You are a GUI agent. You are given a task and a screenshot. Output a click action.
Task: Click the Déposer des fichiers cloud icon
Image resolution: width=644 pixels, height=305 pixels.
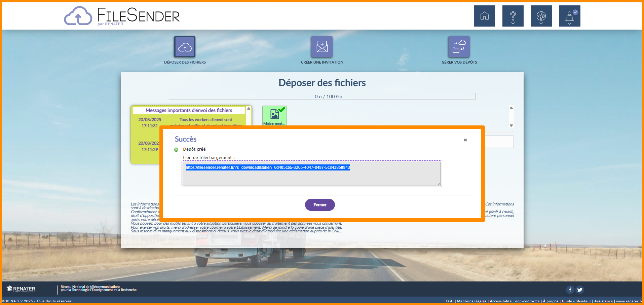pyautogui.click(x=185, y=47)
